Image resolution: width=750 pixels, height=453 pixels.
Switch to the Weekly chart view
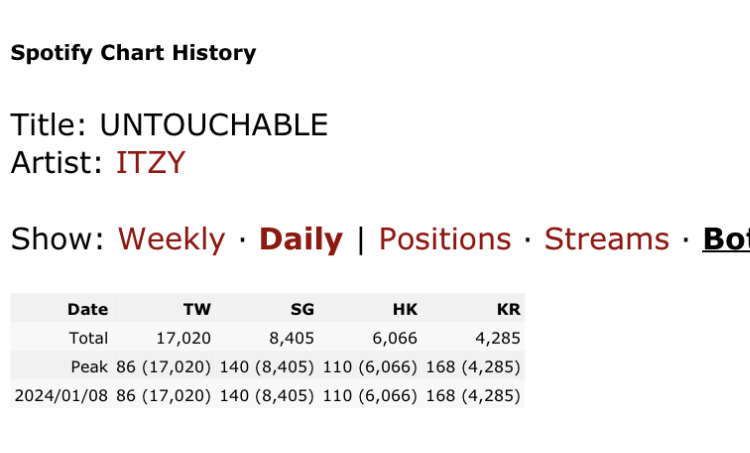[171, 239]
